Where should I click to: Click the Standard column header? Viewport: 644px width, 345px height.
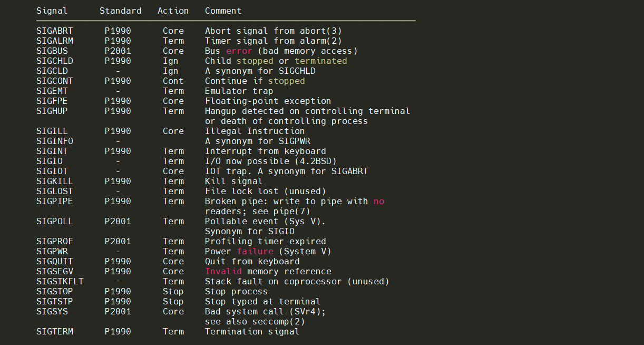click(x=120, y=11)
